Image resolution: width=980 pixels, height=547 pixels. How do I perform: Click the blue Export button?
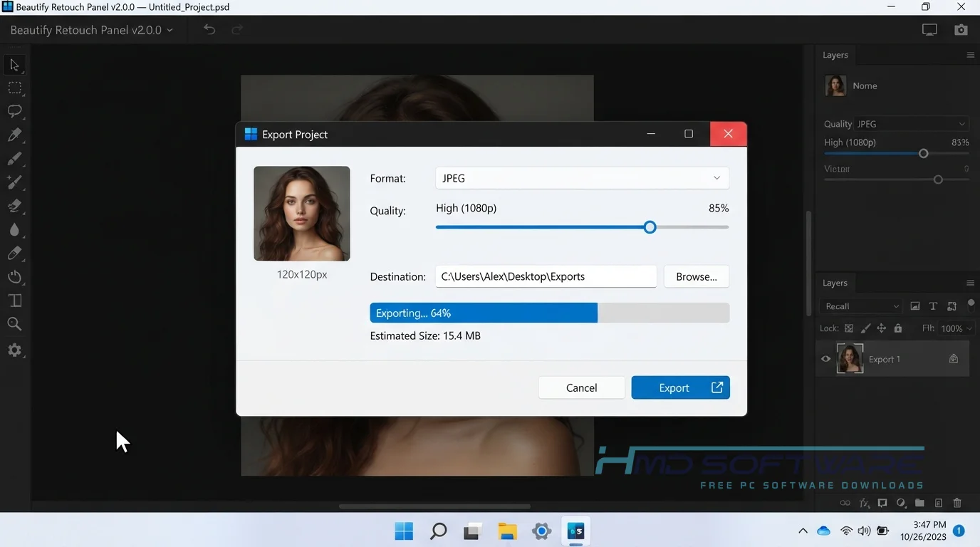point(680,387)
